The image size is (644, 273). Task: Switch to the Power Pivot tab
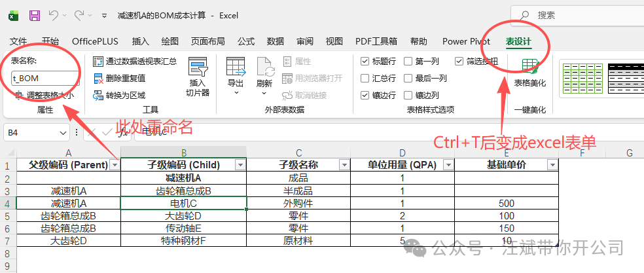click(466, 41)
